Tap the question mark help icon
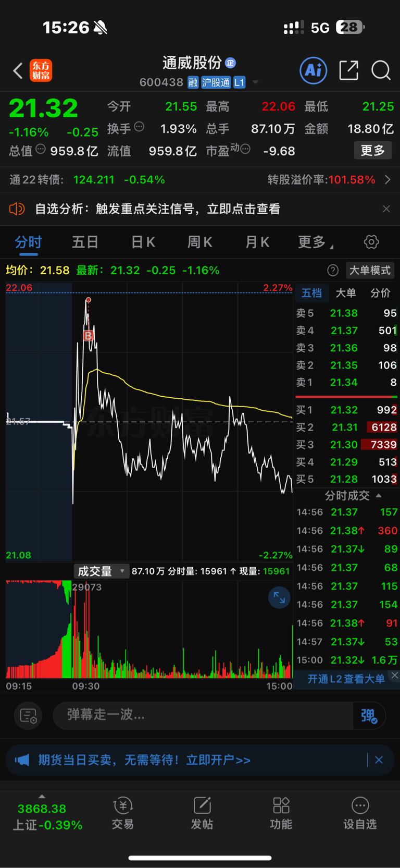 coord(333,271)
